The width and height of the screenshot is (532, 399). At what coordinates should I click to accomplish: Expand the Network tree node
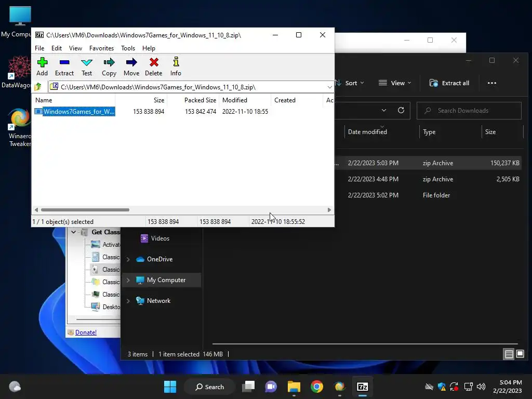pos(128,301)
